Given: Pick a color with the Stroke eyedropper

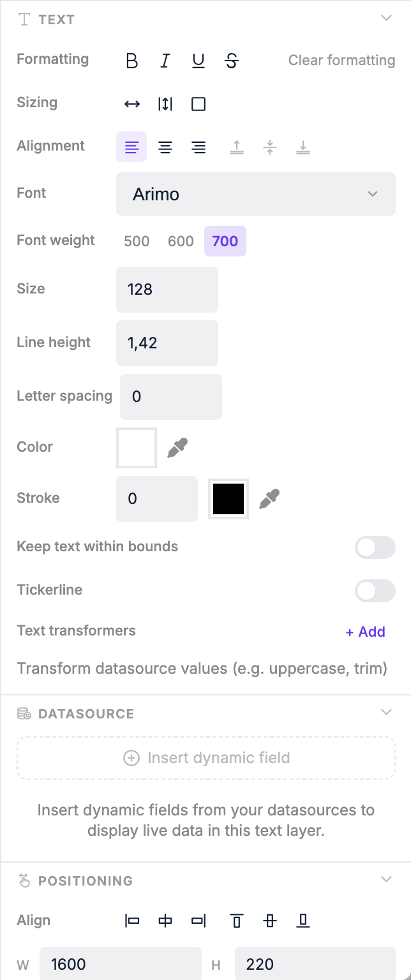Looking at the screenshot, I should click(x=269, y=498).
